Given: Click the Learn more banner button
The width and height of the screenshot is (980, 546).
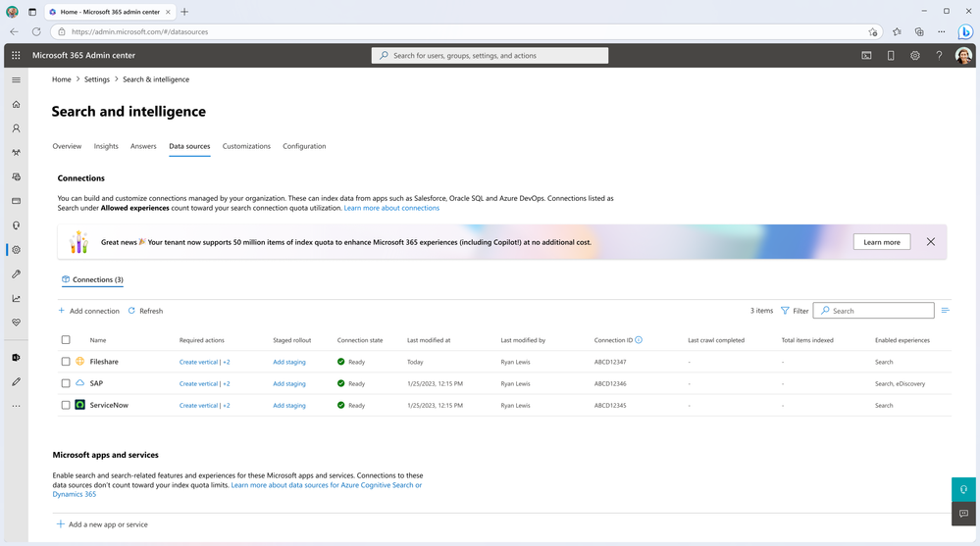Looking at the screenshot, I should click(x=882, y=242).
